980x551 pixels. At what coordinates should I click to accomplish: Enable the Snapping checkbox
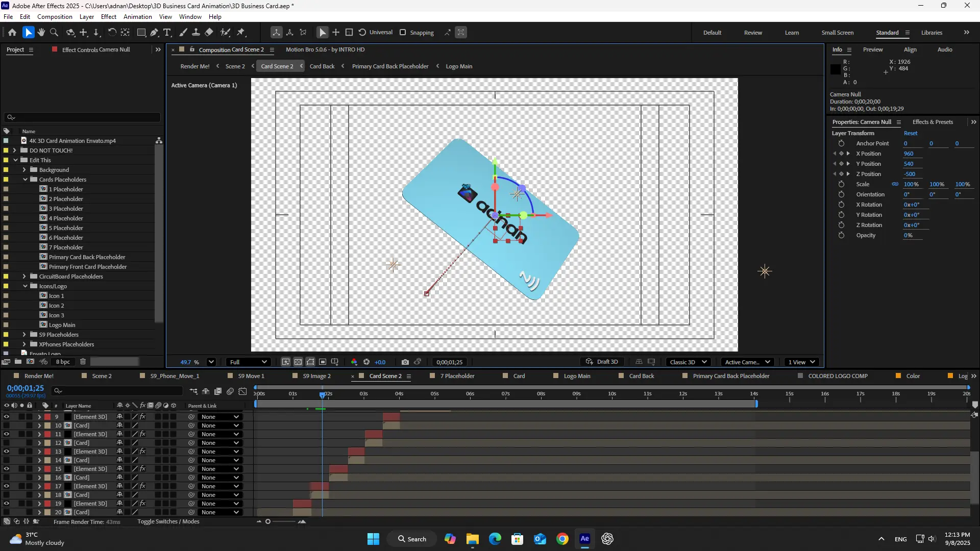coord(403,32)
